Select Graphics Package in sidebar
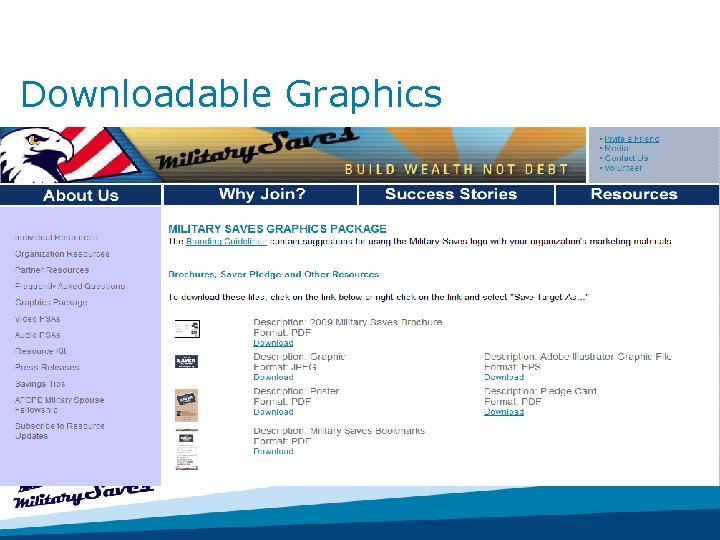720x540 pixels. (51, 303)
